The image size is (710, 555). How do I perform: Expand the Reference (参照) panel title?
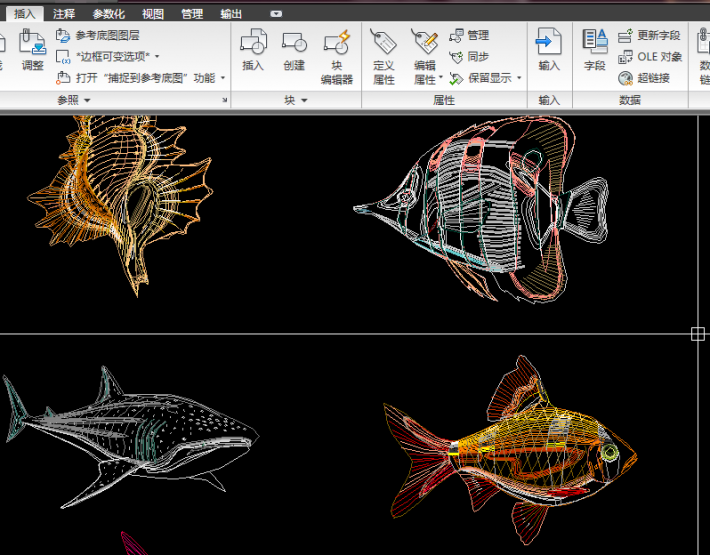pyautogui.click(x=73, y=100)
